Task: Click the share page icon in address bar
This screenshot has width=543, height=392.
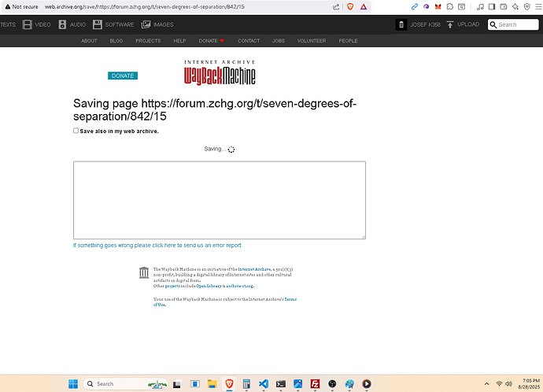Action: [336, 7]
